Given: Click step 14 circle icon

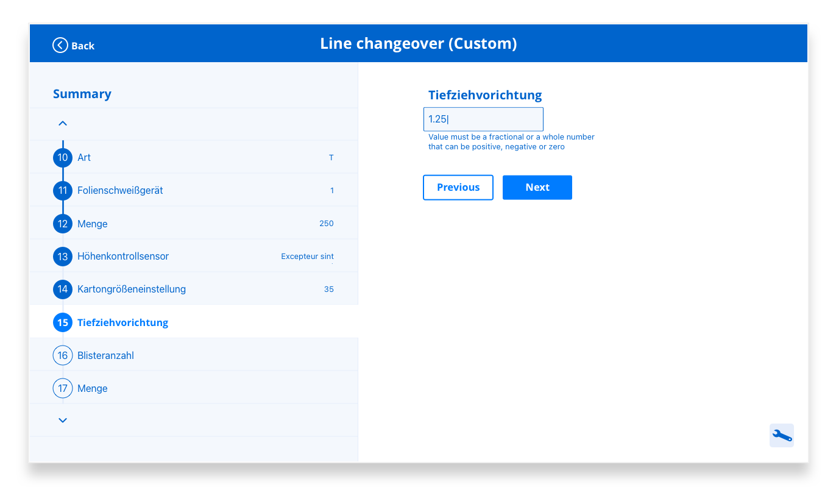Looking at the screenshot, I should (x=63, y=289).
